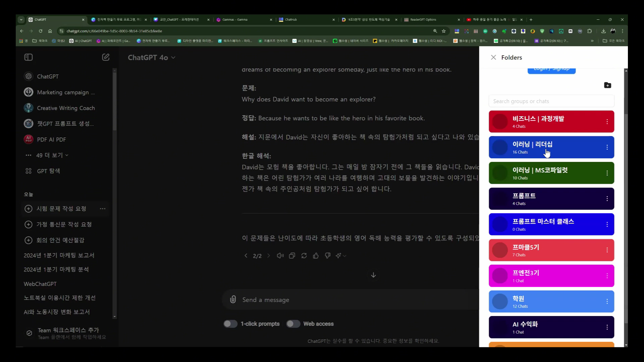This screenshot has height=362, width=644.
Task: Regenerate the ChatGPT response
Action: coord(304,255)
